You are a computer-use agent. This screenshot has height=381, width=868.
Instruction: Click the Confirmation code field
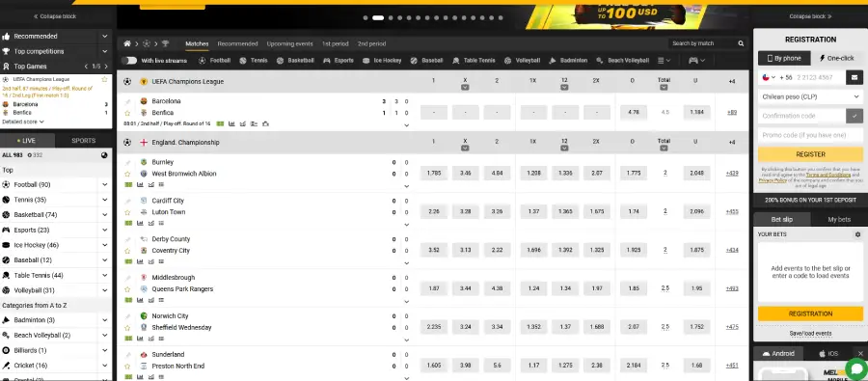point(801,116)
